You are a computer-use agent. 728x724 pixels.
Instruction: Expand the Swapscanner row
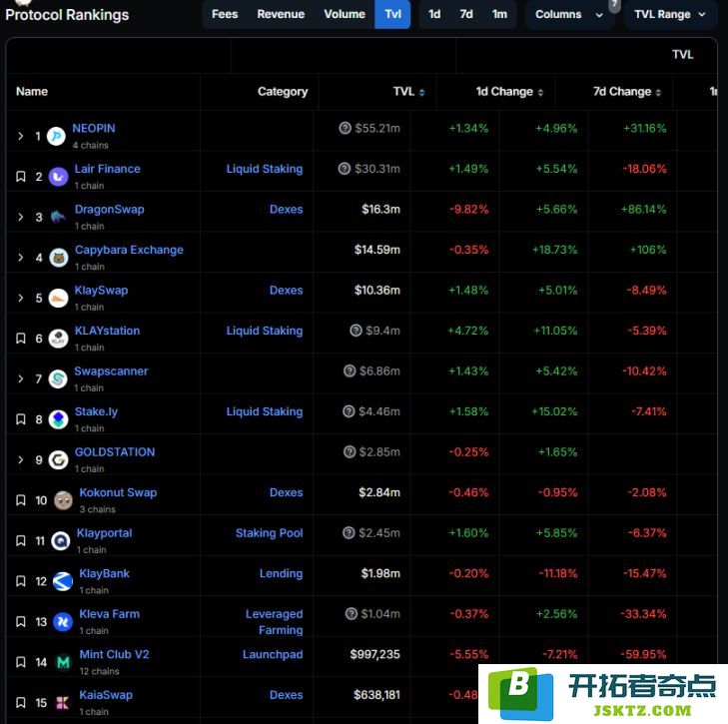click(x=20, y=378)
